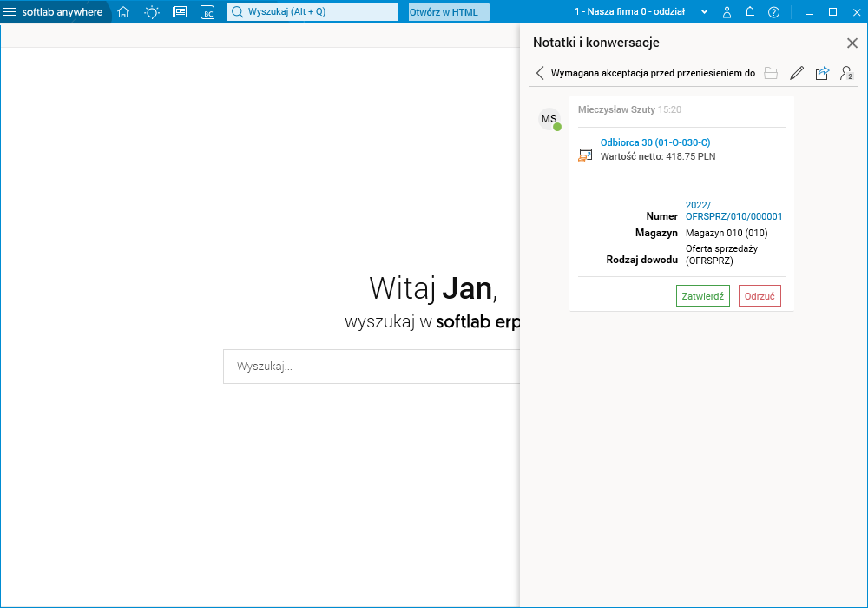Open the light bulb ideas icon

tap(152, 11)
